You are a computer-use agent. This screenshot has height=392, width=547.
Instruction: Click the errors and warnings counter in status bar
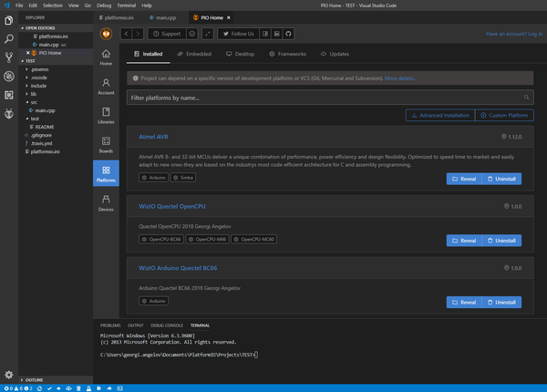[18, 388]
